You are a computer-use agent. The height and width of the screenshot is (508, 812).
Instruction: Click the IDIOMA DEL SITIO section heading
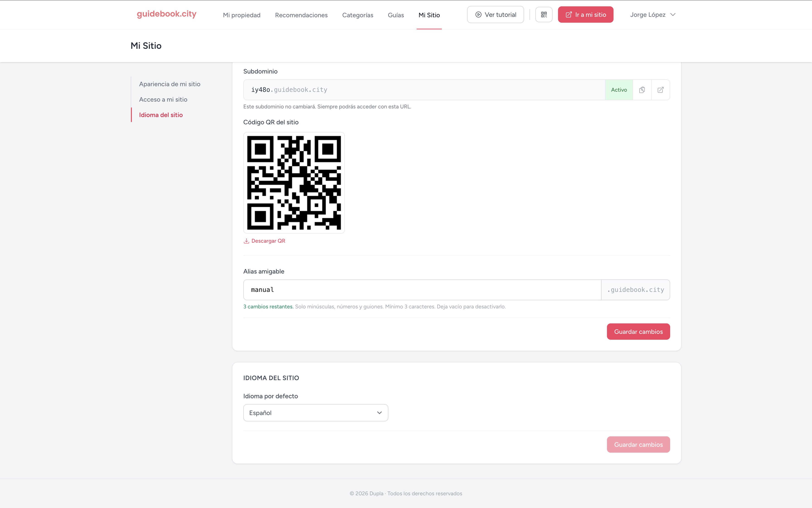271,378
